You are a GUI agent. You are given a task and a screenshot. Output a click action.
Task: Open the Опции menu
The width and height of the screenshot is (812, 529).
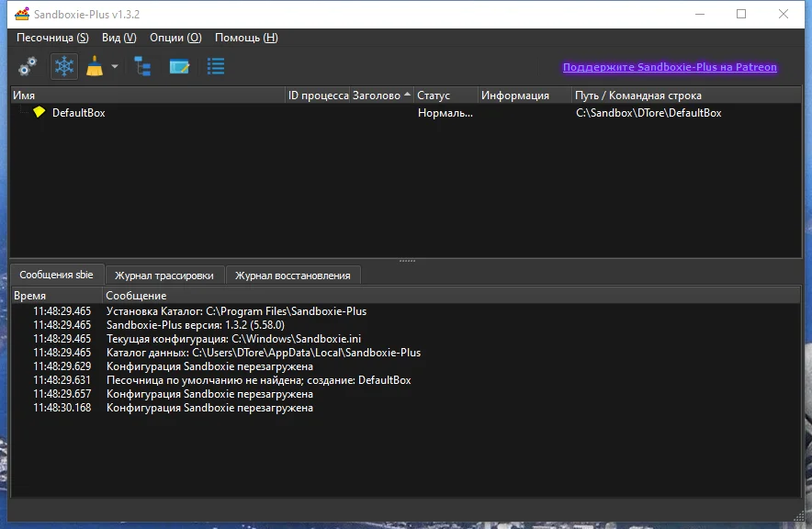[x=175, y=38]
